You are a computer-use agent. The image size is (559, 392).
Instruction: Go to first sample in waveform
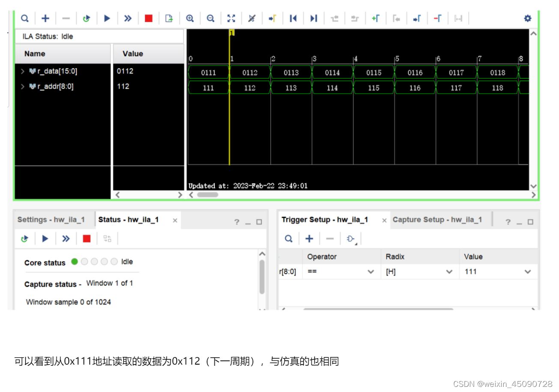(293, 18)
